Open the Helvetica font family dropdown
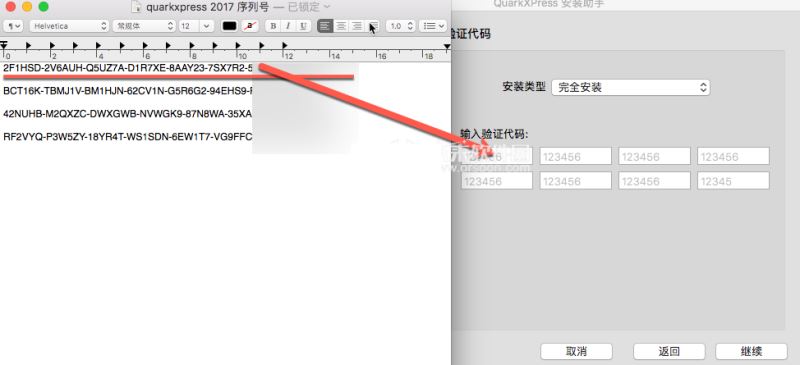 [x=69, y=26]
